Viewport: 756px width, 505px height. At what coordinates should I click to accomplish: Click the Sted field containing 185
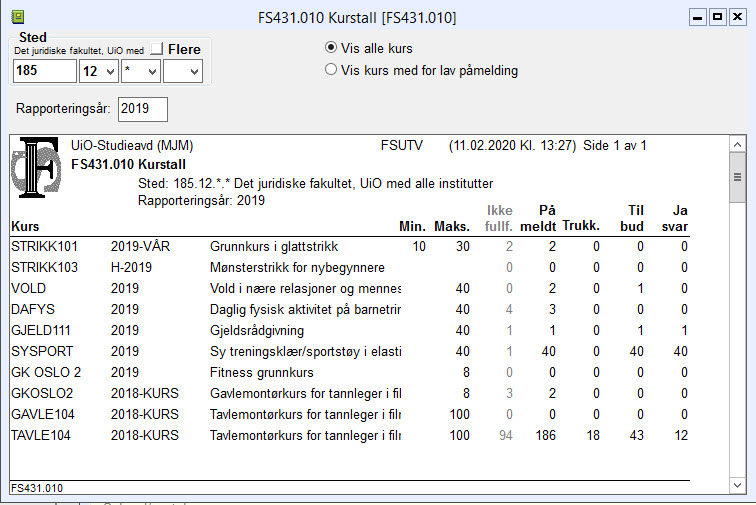click(44, 71)
